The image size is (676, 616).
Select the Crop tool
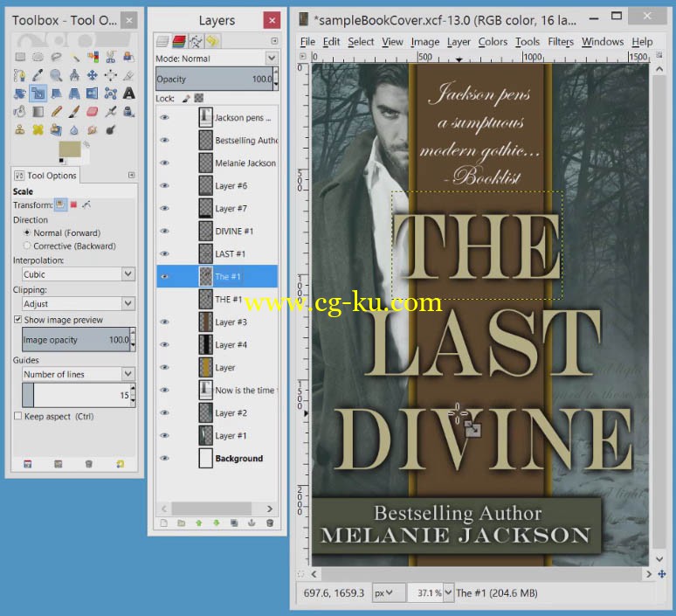point(128,75)
